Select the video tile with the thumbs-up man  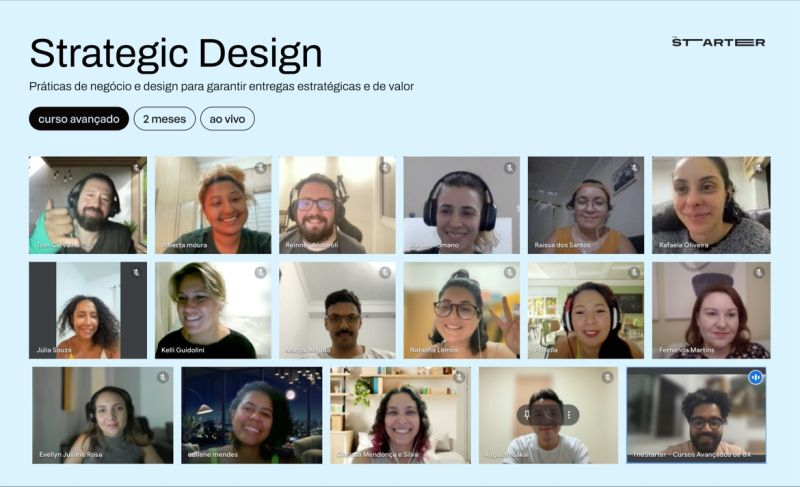pos(88,205)
